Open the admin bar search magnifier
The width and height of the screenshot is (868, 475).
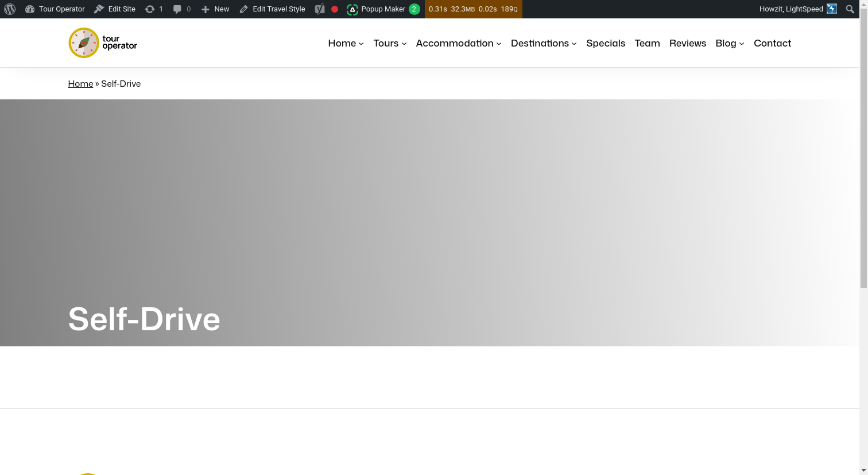850,9
